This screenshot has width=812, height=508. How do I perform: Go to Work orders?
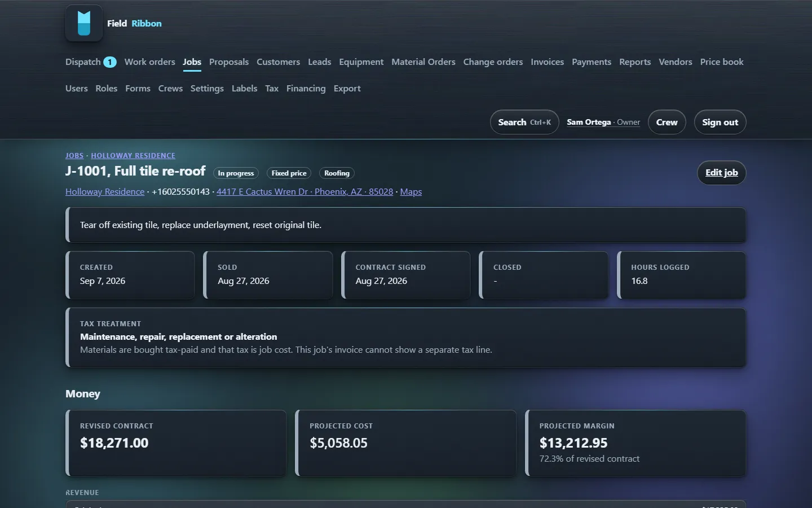point(149,62)
